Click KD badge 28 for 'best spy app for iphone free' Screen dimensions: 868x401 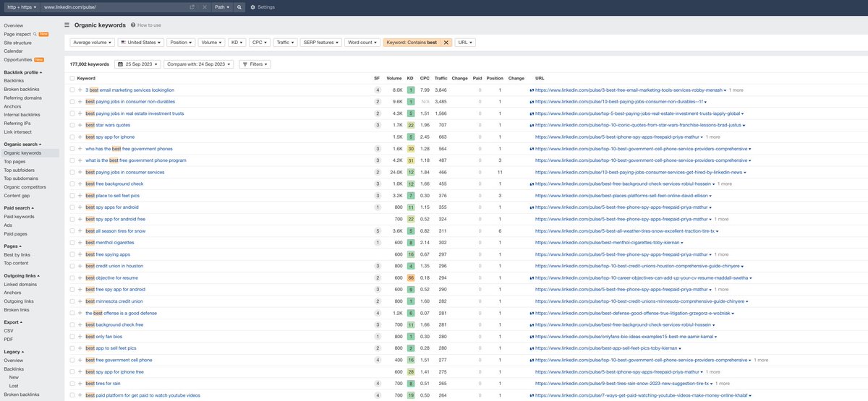click(410, 371)
